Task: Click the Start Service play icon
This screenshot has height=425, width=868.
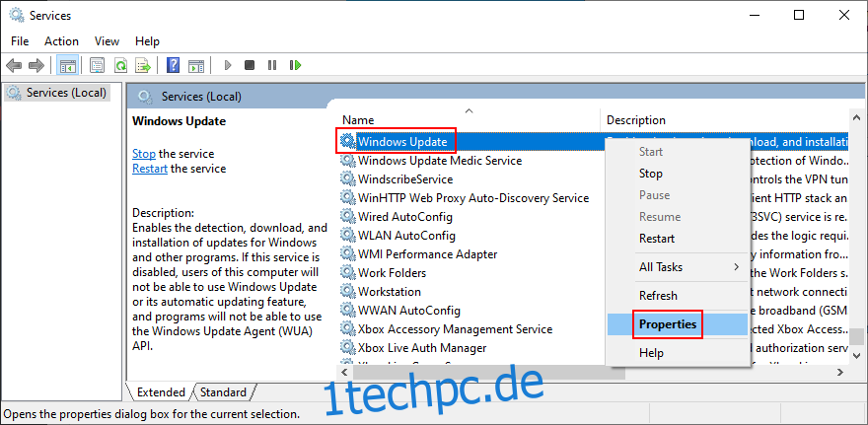Action: click(x=227, y=65)
